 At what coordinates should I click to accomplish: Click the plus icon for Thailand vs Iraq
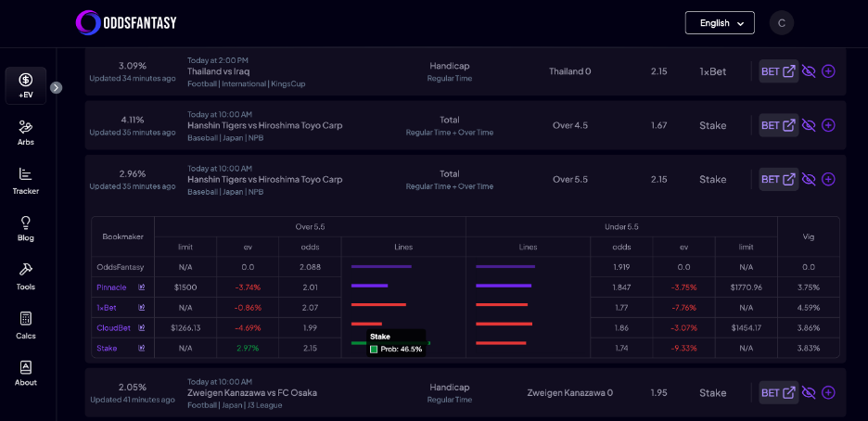[x=828, y=71]
